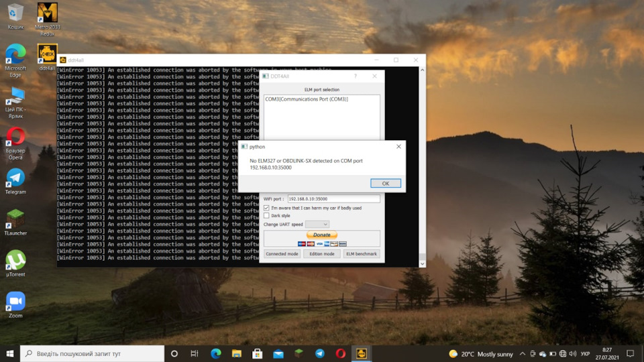Expand the Change UART speed dropdown
Viewport: 644px width, 362px height.
click(x=317, y=224)
